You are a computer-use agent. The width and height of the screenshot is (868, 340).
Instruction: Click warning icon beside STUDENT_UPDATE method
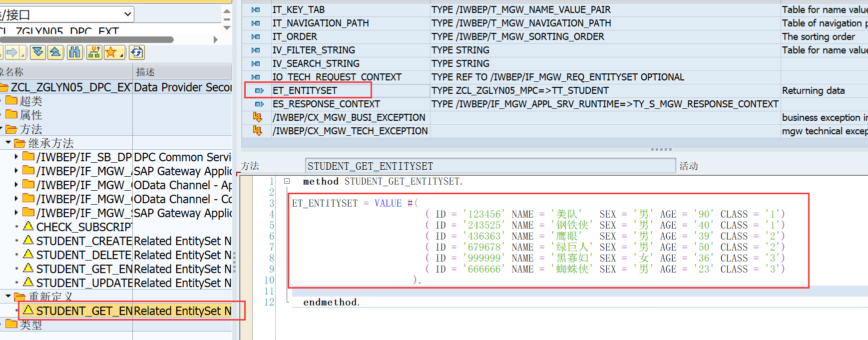click(28, 282)
